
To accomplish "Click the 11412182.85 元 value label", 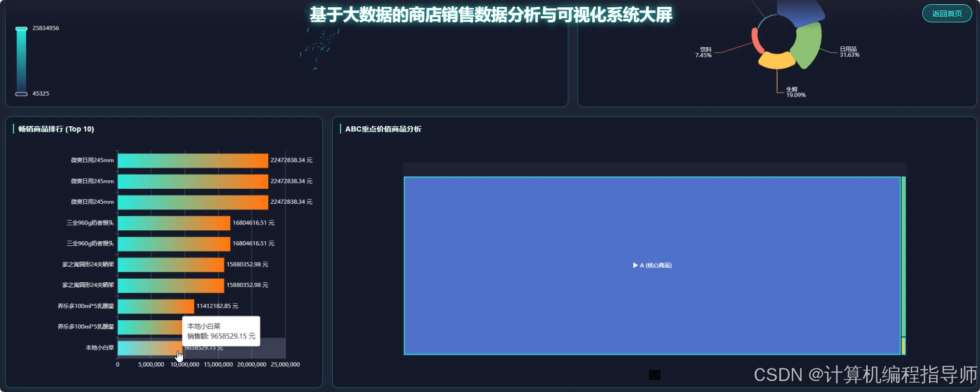I will point(217,306).
